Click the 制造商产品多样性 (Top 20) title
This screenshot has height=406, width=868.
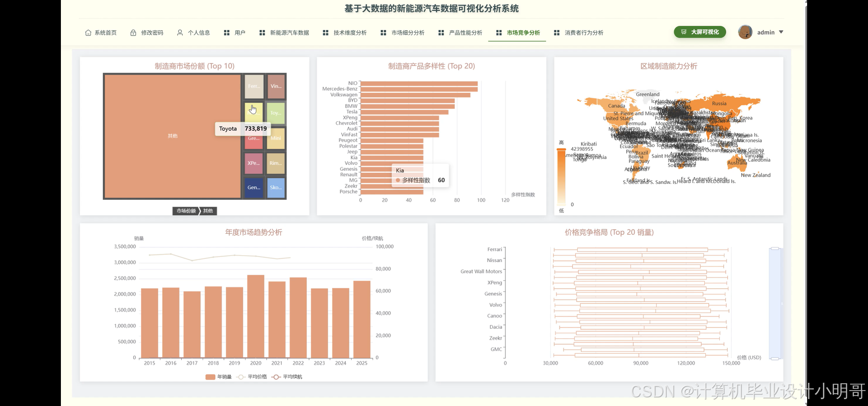click(432, 66)
